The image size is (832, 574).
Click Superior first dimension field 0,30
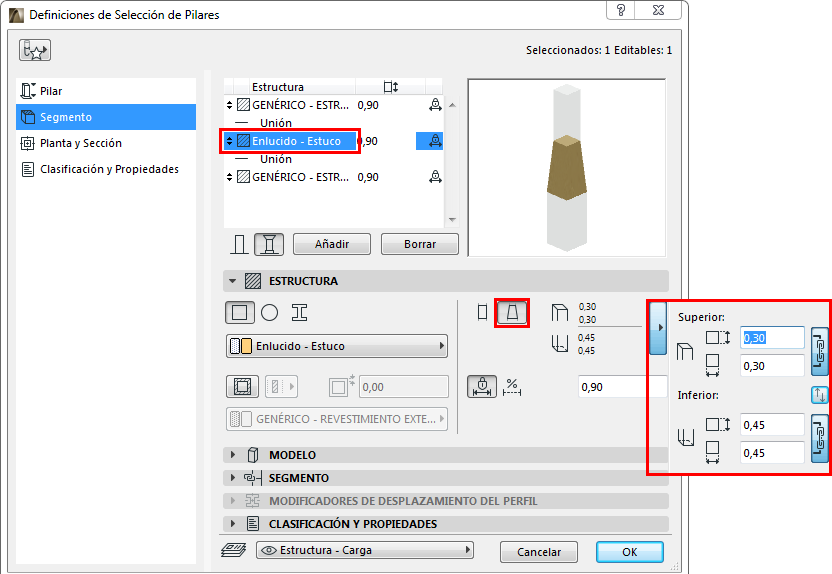pos(773,338)
